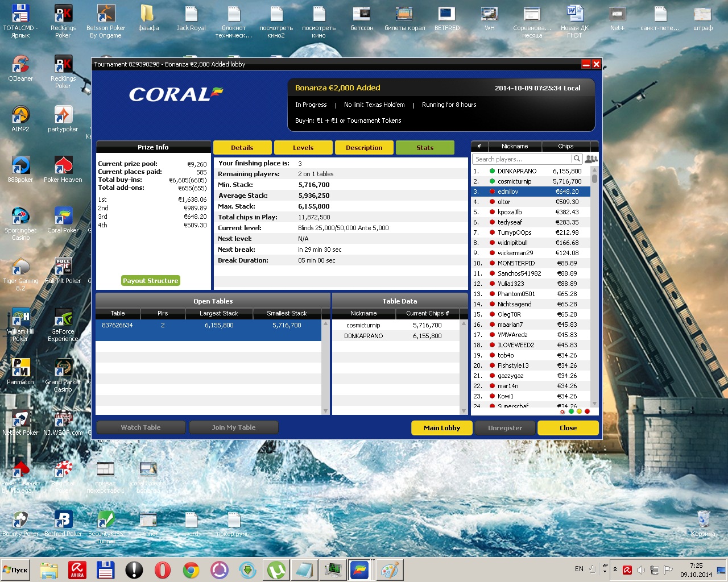Open the Poker Heaven desktop shortcut
The width and height of the screenshot is (728, 582).
pyautogui.click(x=63, y=169)
